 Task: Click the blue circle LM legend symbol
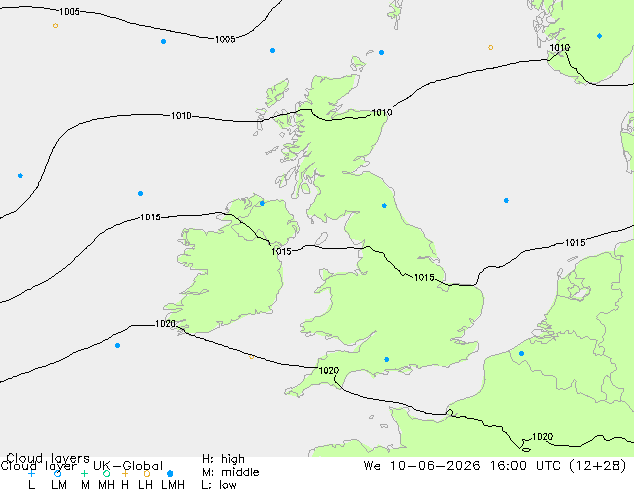(x=57, y=473)
